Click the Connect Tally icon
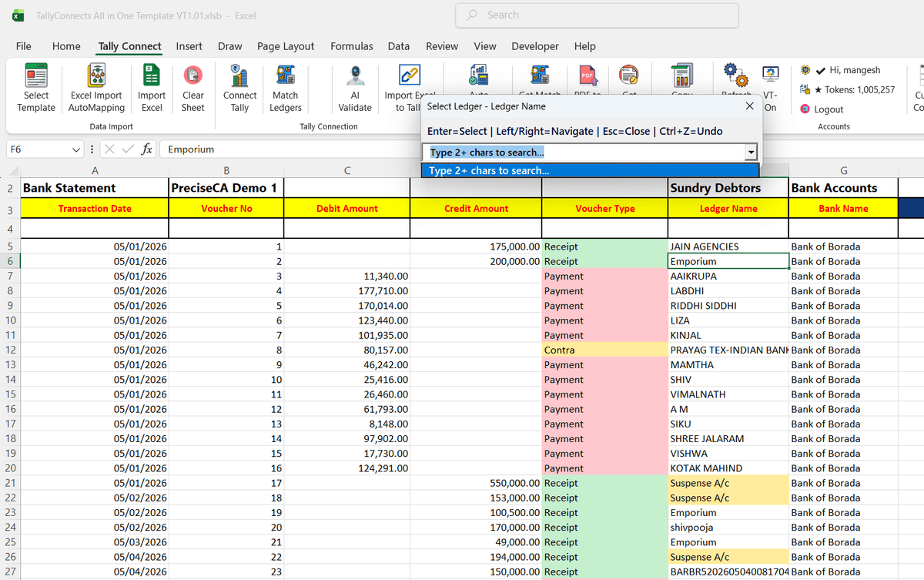Image resolution: width=924 pixels, height=580 pixels. pyautogui.click(x=239, y=76)
